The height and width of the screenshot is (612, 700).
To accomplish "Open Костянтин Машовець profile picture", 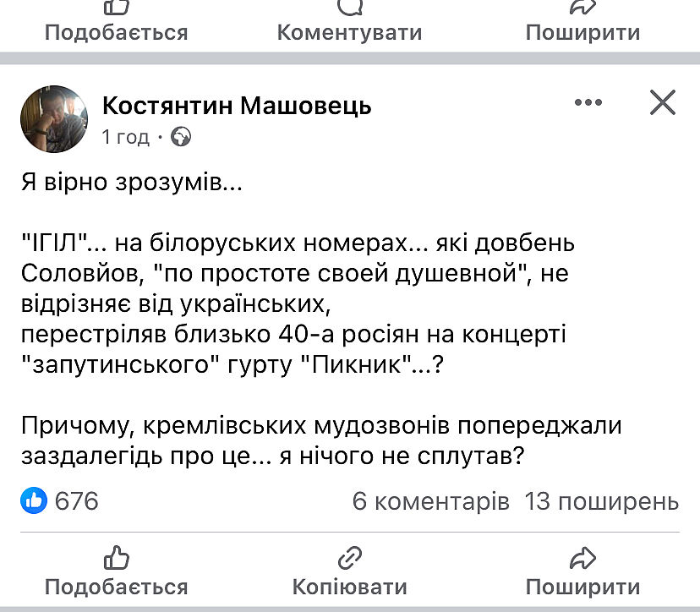I will click(x=52, y=120).
